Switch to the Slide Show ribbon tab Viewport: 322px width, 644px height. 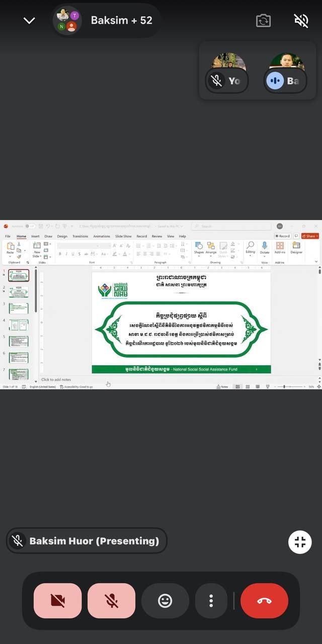pyautogui.click(x=123, y=236)
